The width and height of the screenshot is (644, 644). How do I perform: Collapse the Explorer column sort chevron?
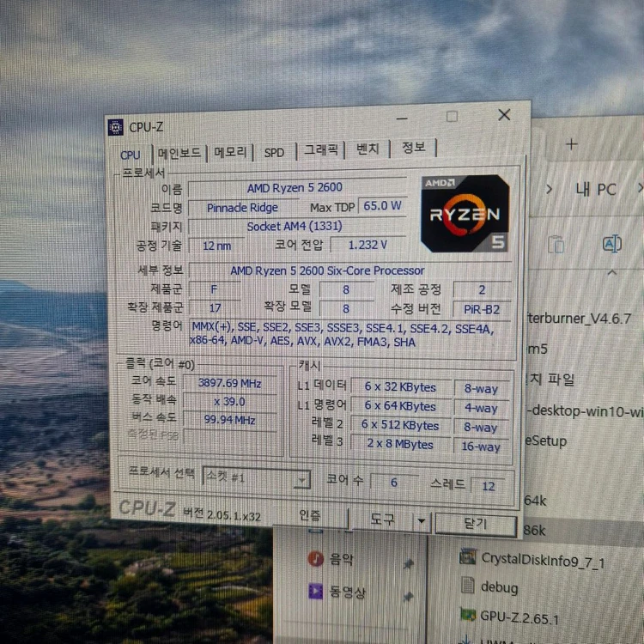point(612,272)
